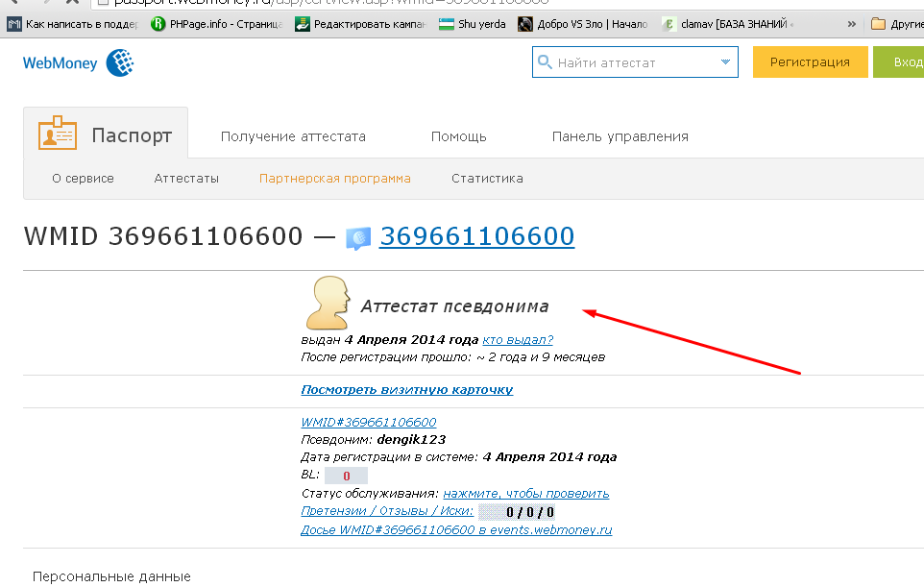
Task: Open 'Посмотреть визитную карточку' link
Action: pyautogui.click(x=406, y=389)
